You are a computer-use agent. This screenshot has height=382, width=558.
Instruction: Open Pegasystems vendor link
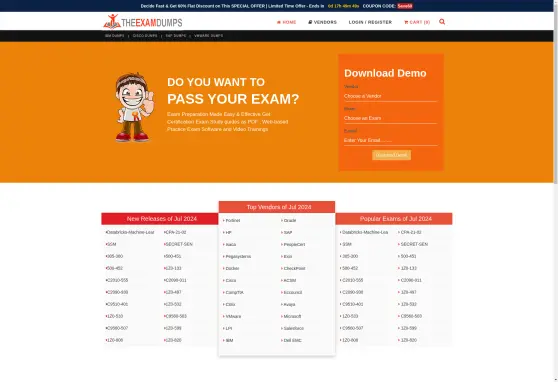point(238,257)
